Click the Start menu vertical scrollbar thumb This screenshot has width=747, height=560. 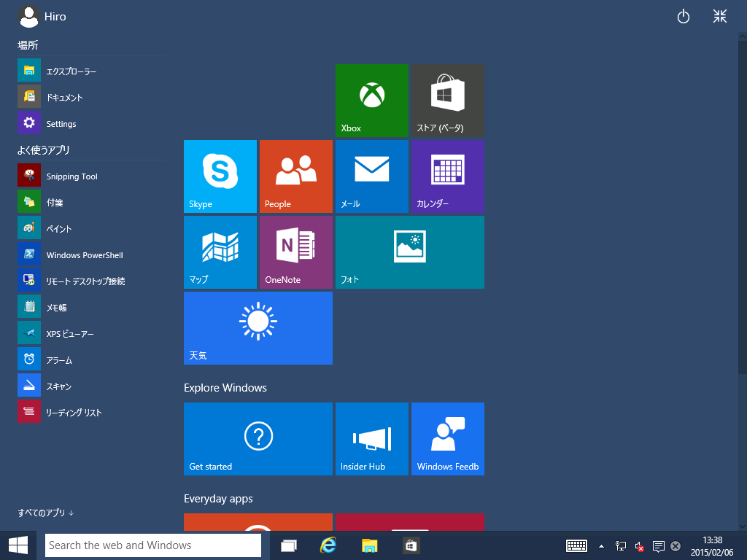[742, 207]
